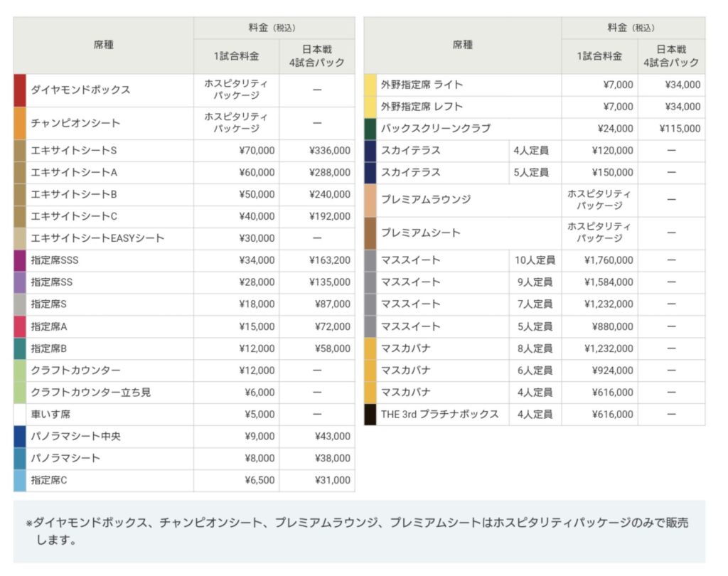Select パノラマシート中央 seat name
This screenshot has width=728, height=576.
coord(75,437)
